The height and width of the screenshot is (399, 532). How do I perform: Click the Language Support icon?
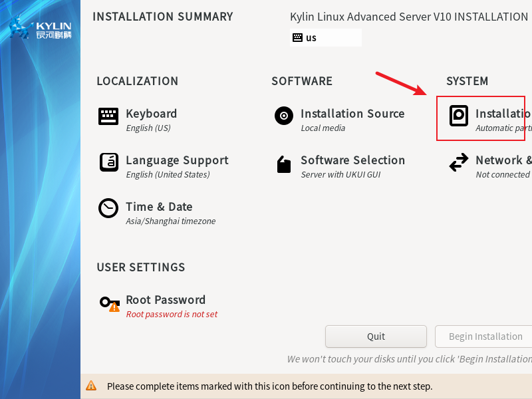click(x=108, y=162)
